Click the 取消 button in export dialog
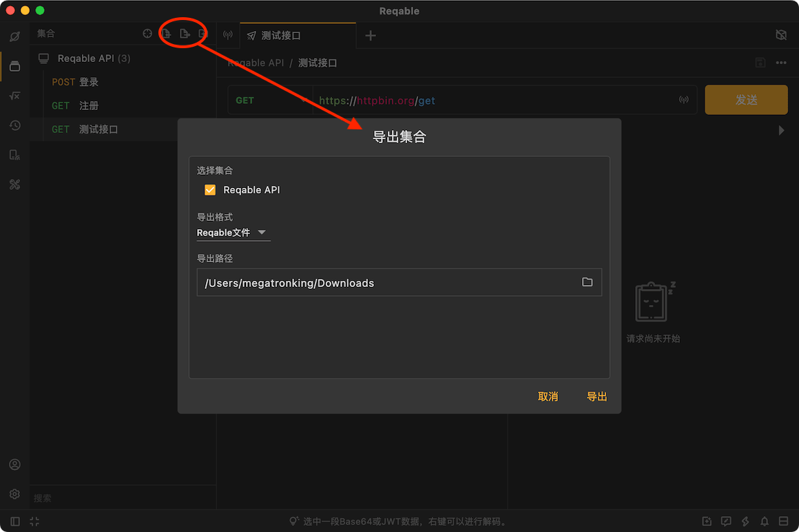The width and height of the screenshot is (799, 532). pos(548,396)
